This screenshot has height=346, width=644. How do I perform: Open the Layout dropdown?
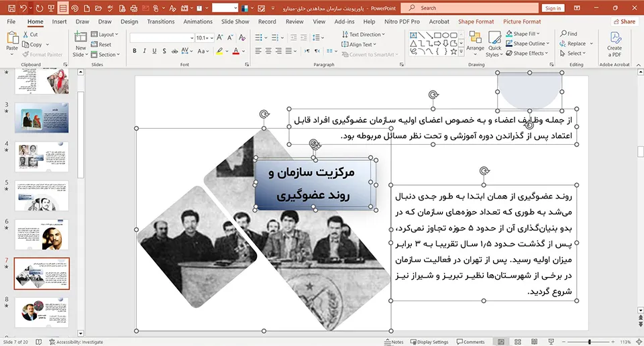pyautogui.click(x=105, y=34)
